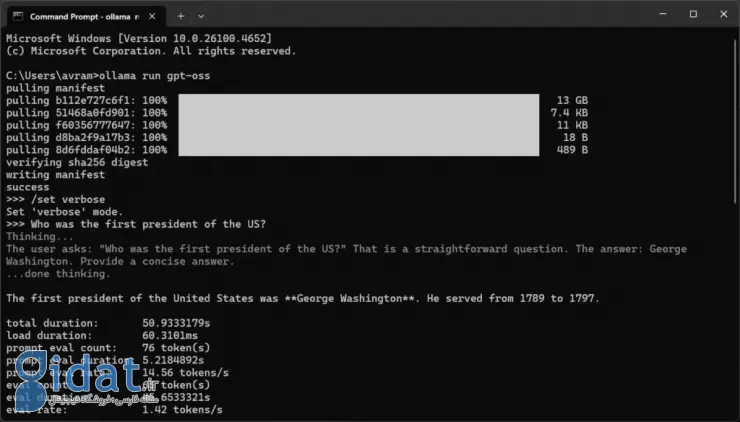The height and width of the screenshot is (422, 740).
Task: Click the 'verifying sha256 digest' line
Action: [x=77, y=162]
